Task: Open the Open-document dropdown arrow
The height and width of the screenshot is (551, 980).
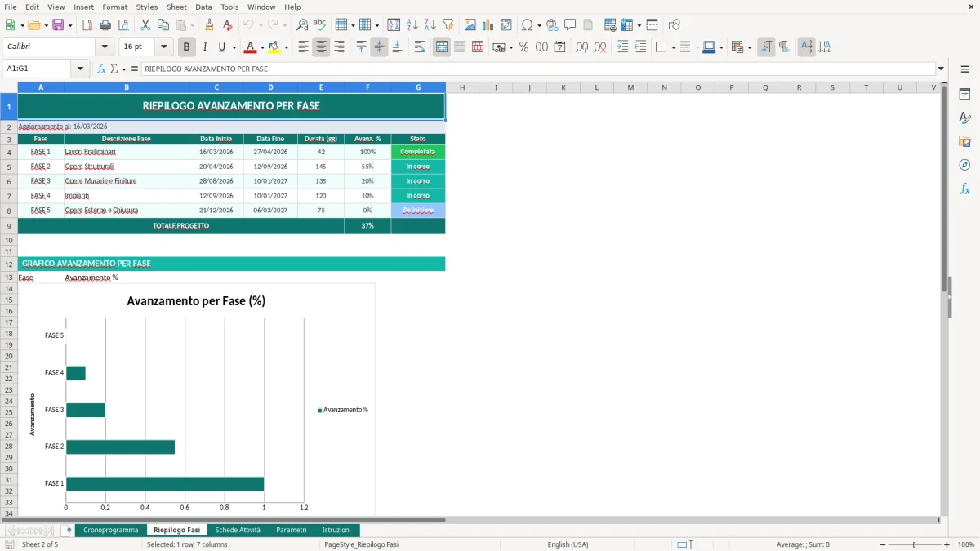Action: click(x=45, y=25)
